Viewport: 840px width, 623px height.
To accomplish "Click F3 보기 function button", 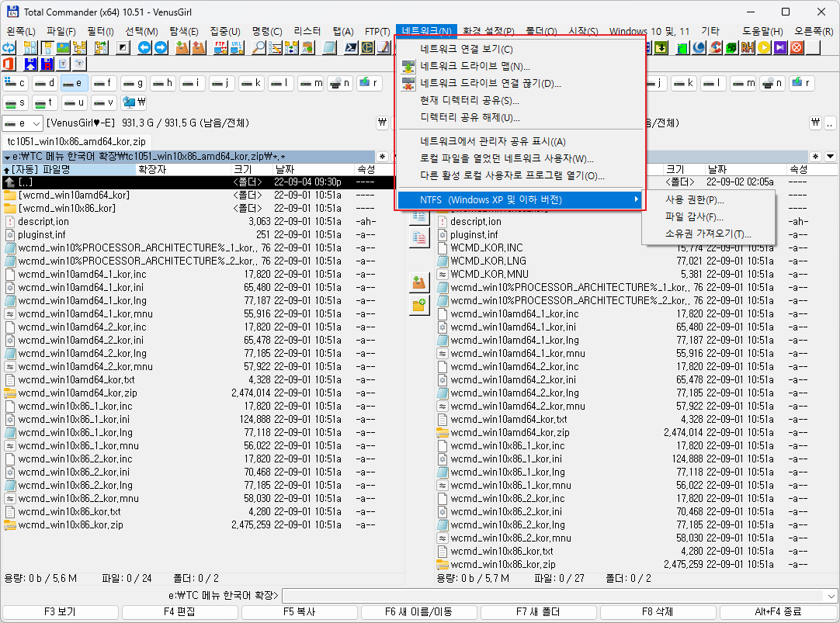I will pos(60,612).
